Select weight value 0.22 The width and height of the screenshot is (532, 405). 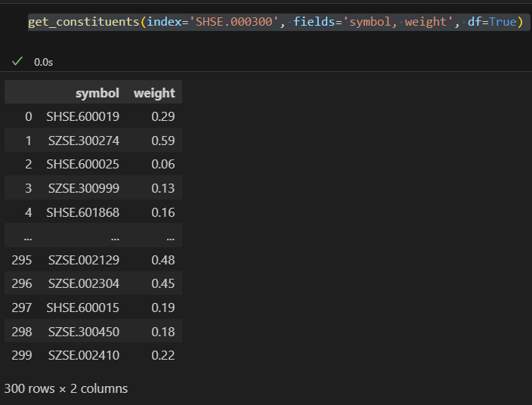click(x=163, y=355)
